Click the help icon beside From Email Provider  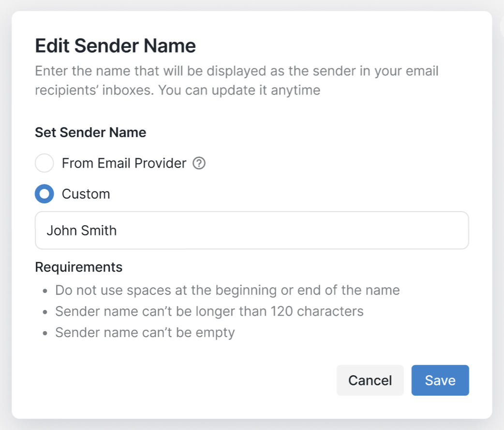pyautogui.click(x=199, y=164)
